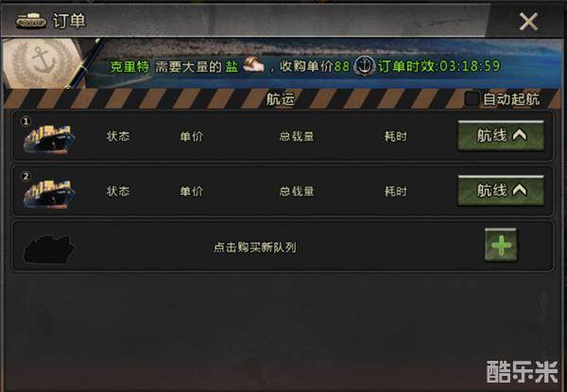The width and height of the screenshot is (567, 392).
Task: Select the first cargo ship icon
Action: (49, 140)
